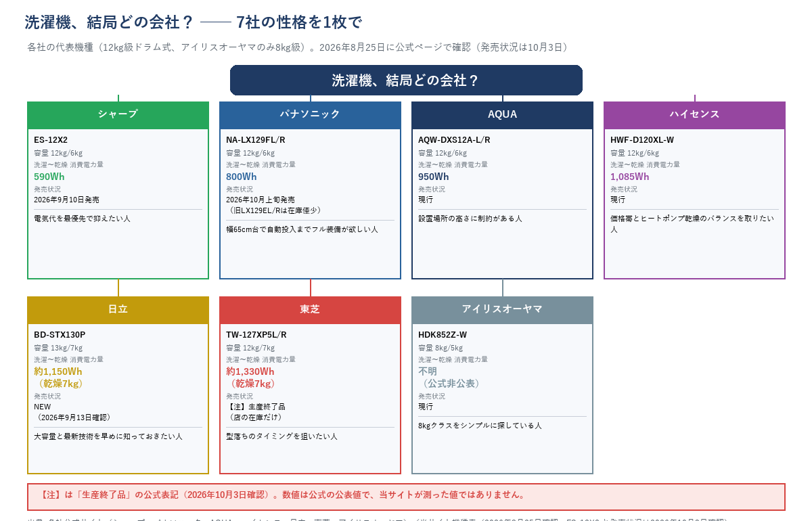Screen dimensions: 812x521
Task: Click model name HDK852Z-W
Action: coord(443,335)
